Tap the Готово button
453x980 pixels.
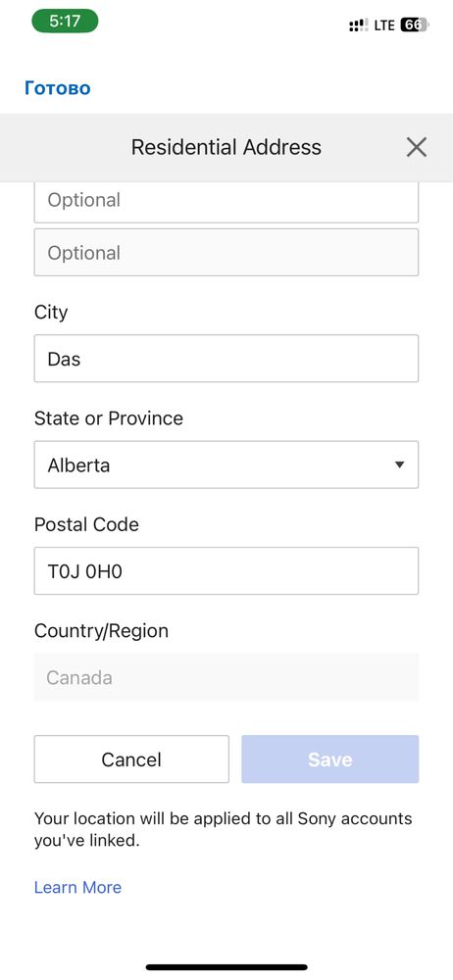pyautogui.click(x=58, y=88)
